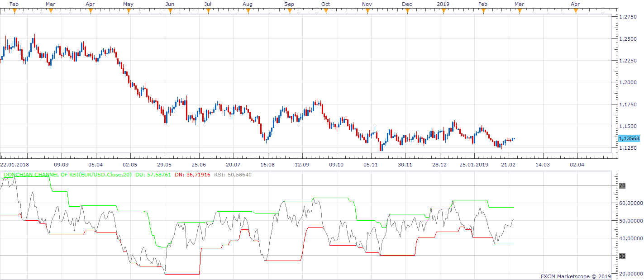Click the 14.03 date label
The height and width of the screenshot is (280, 644).
tap(543, 165)
